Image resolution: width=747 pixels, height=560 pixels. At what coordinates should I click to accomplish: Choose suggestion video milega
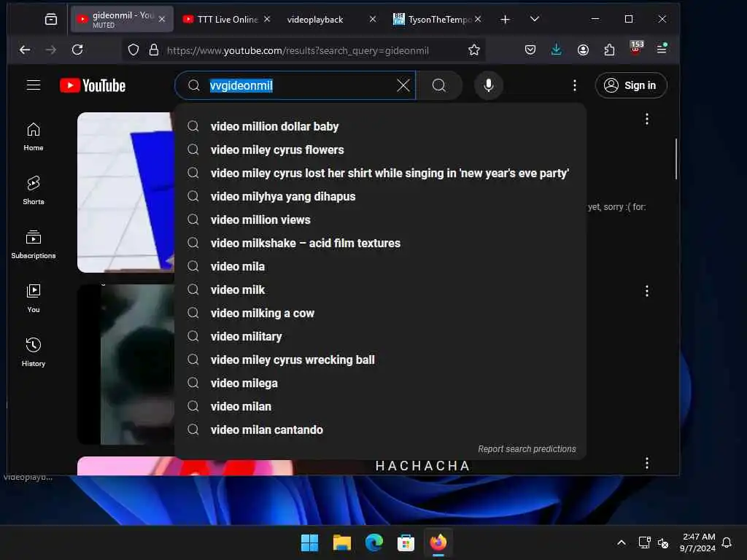tap(380, 383)
